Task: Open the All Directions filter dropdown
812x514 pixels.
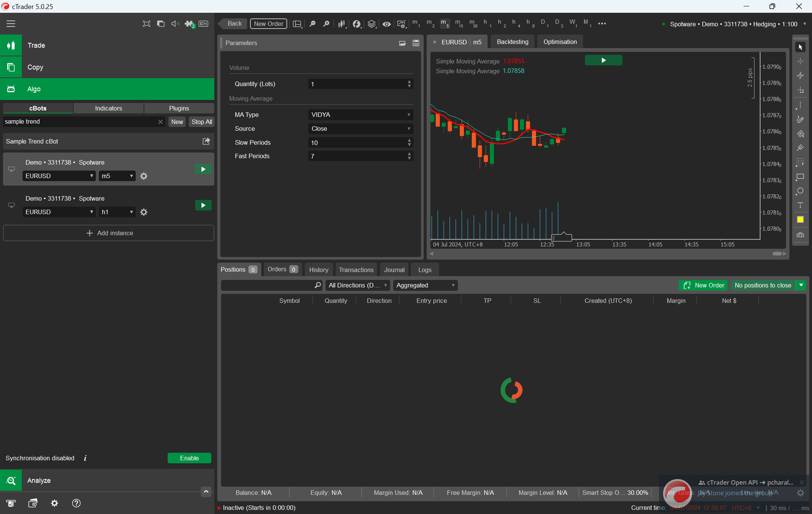Action: pyautogui.click(x=358, y=285)
